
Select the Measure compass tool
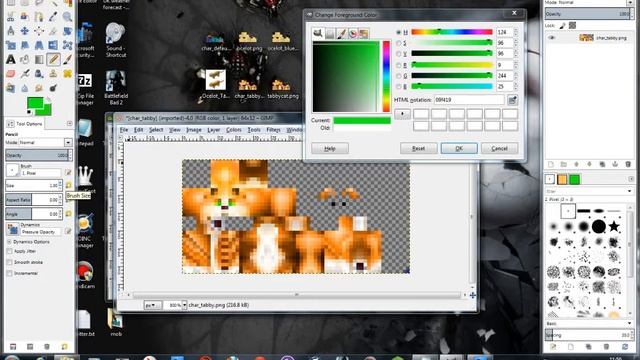[x=11, y=31]
